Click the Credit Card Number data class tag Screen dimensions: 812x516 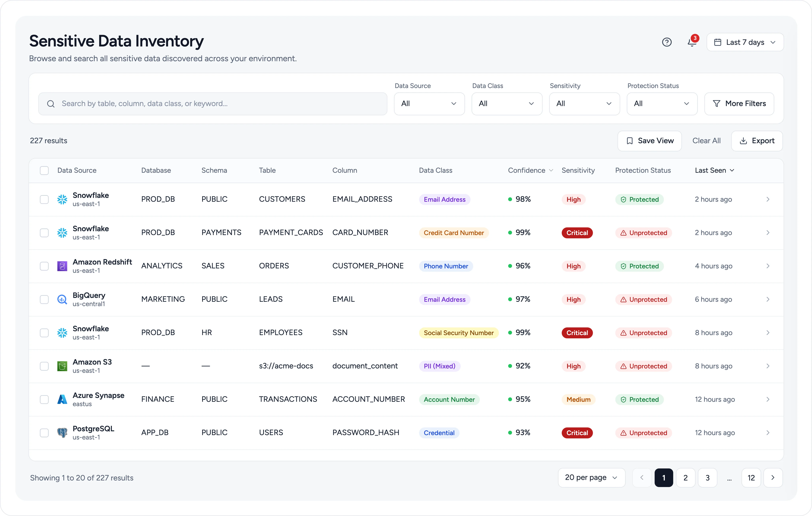click(454, 233)
